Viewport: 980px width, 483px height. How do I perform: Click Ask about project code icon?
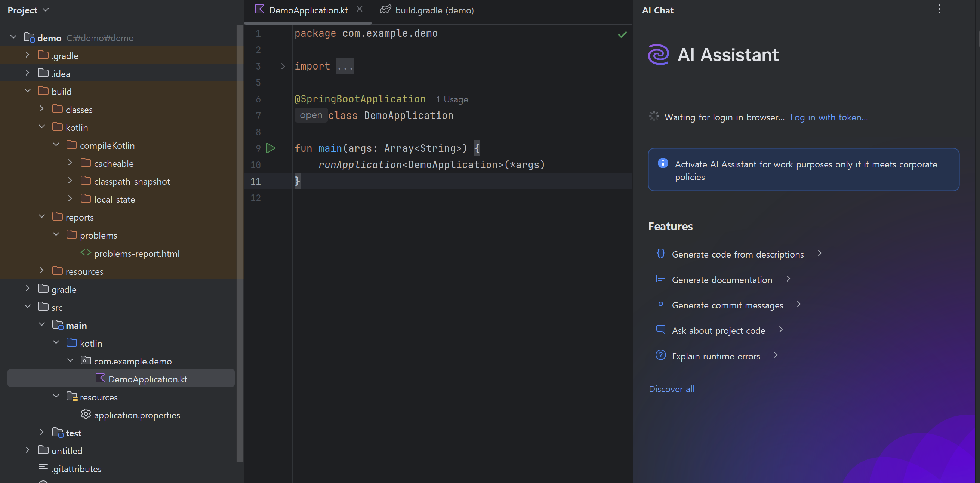[x=661, y=330]
